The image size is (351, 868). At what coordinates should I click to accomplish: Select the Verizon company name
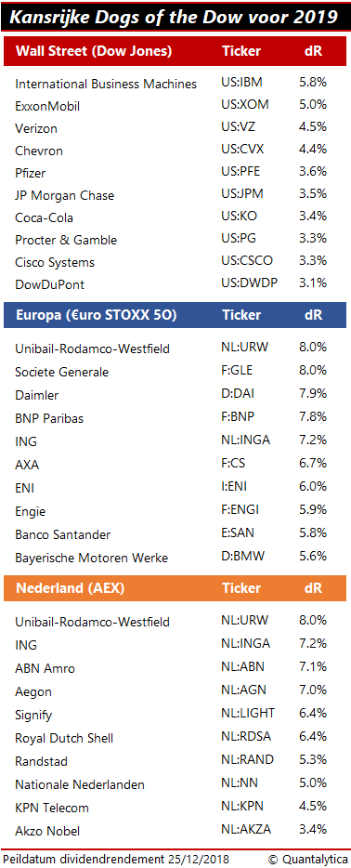click(x=36, y=128)
